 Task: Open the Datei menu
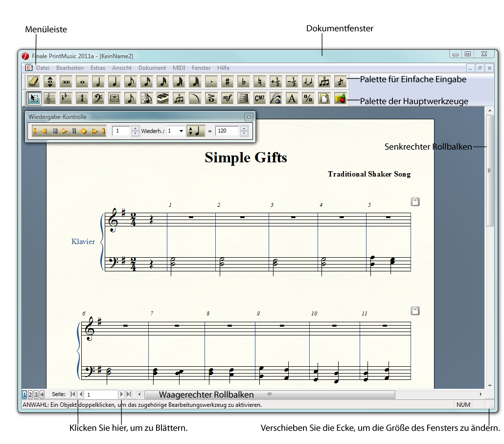click(x=43, y=68)
